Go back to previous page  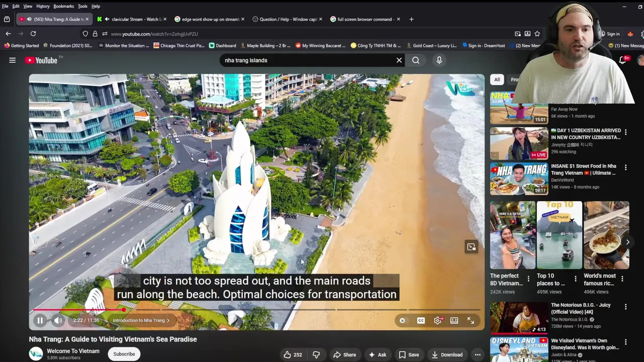click(x=8, y=34)
